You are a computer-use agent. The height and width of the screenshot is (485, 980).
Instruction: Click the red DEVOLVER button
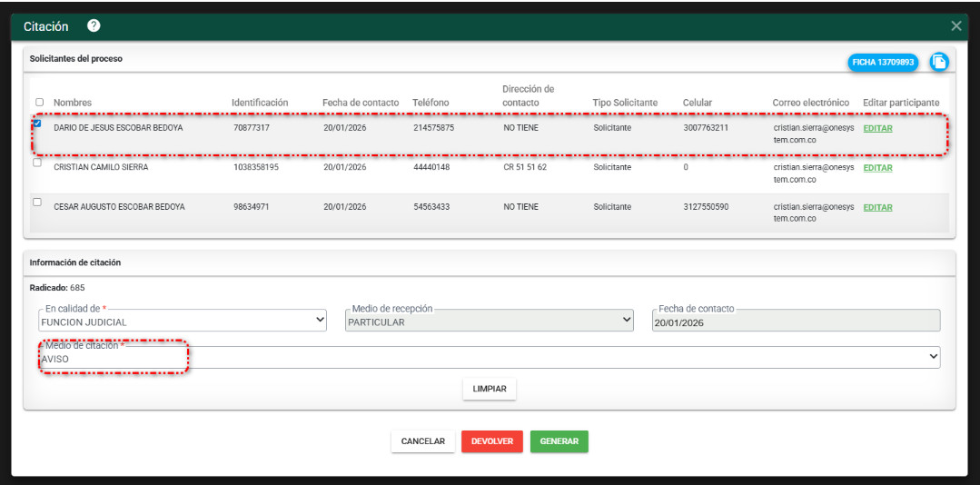(491, 441)
